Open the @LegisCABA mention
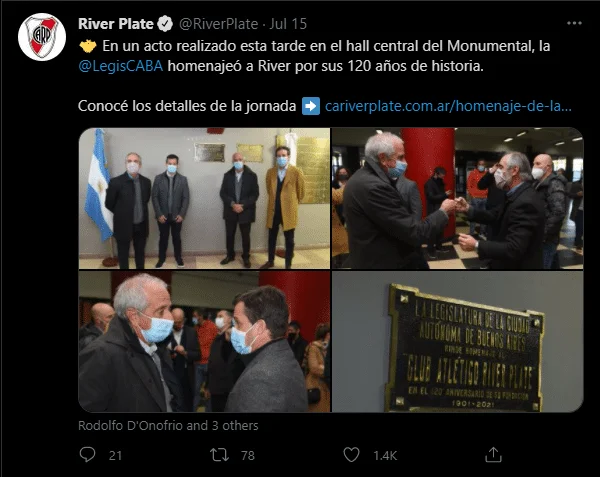This screenshot has height=477, width=600. pos(121,66)
